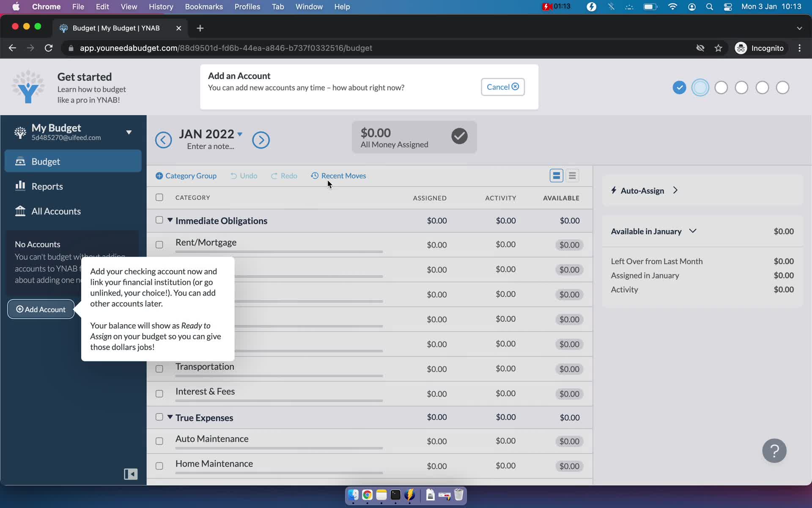The width and height of the screenshot is (812, 508).
Task: Click the Undo button in budget toolbar
Action: coord(243,176)
